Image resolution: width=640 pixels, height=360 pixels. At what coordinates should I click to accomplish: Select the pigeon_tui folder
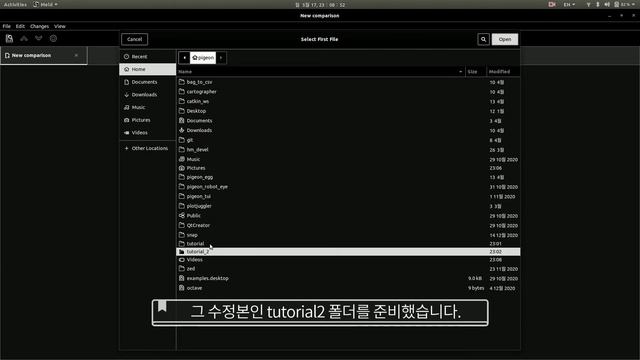pyautogui.click(x=349, y=196)
